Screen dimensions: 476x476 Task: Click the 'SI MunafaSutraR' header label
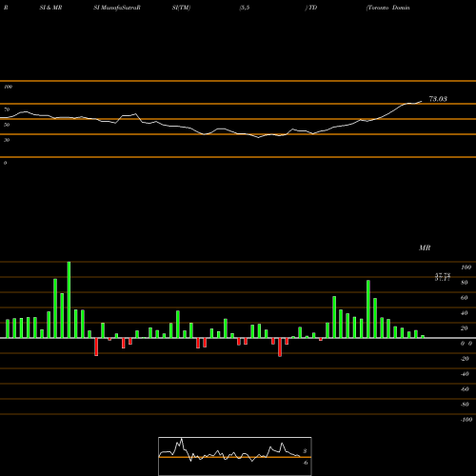(117, 8)
